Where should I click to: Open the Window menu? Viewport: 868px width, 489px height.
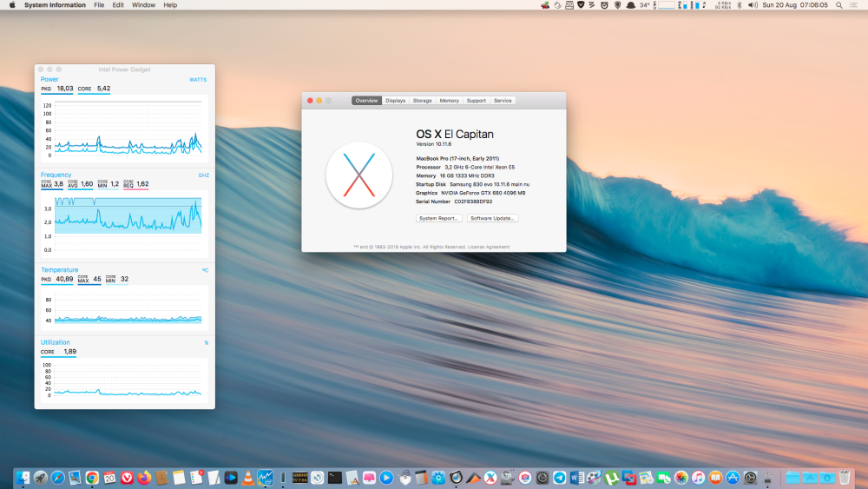click(x=143, y=5)
